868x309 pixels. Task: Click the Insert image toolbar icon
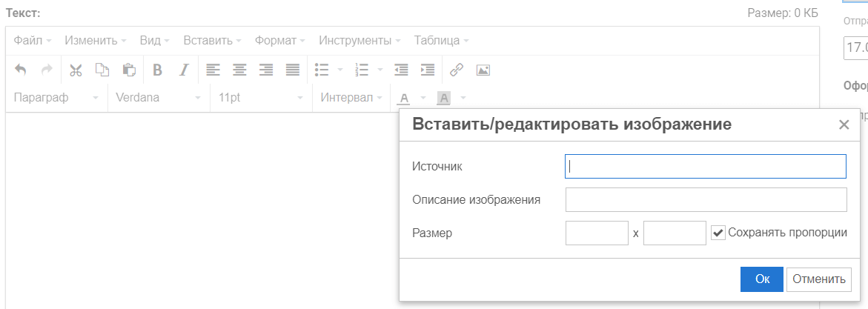click(483, 70)
